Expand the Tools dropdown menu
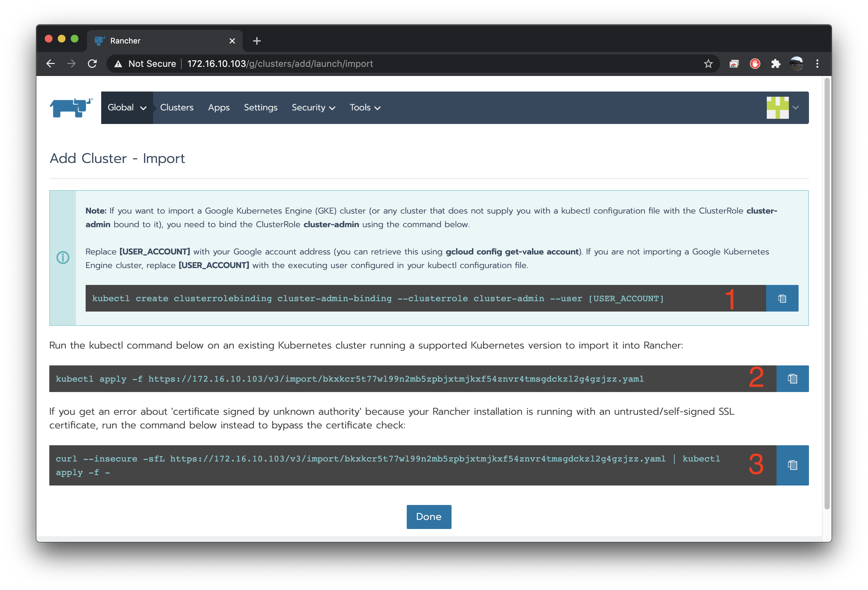Viewport: 868px width, 590px height. point(364,107)
